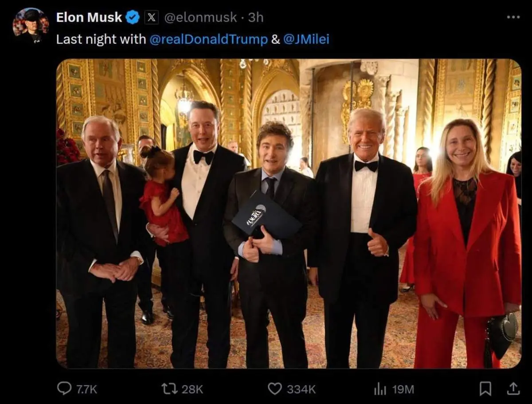Click the X affiliation badge beside the name
The height and width of the screenshot is (404, 532).
point(152,17)
